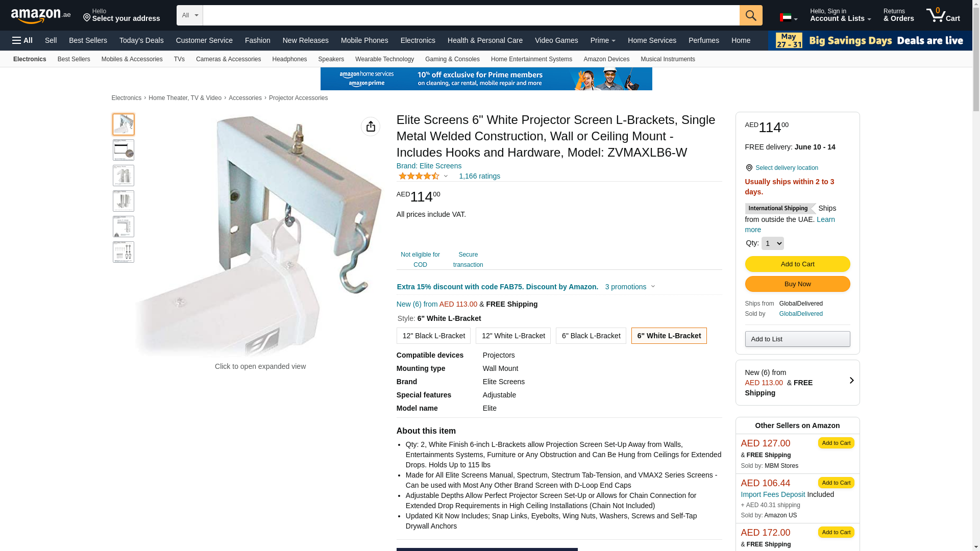
Task: Open Headphones in the Electronics subnav
Action: tap(289, 59)
